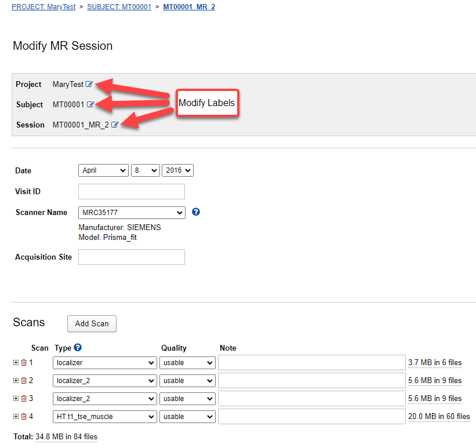Click the help icon beside Scanner Name
The height and width of the screenshot is (448, 476).
tap(196, 212)
